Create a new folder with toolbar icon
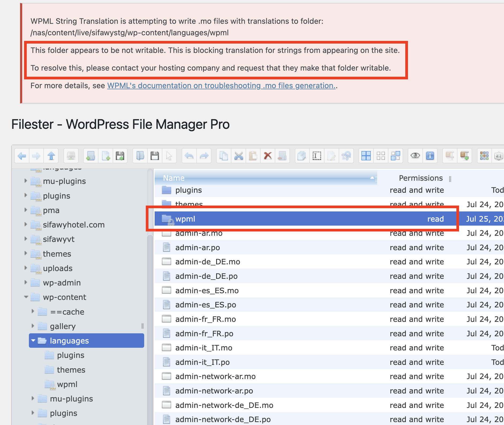 click(91, 156)
